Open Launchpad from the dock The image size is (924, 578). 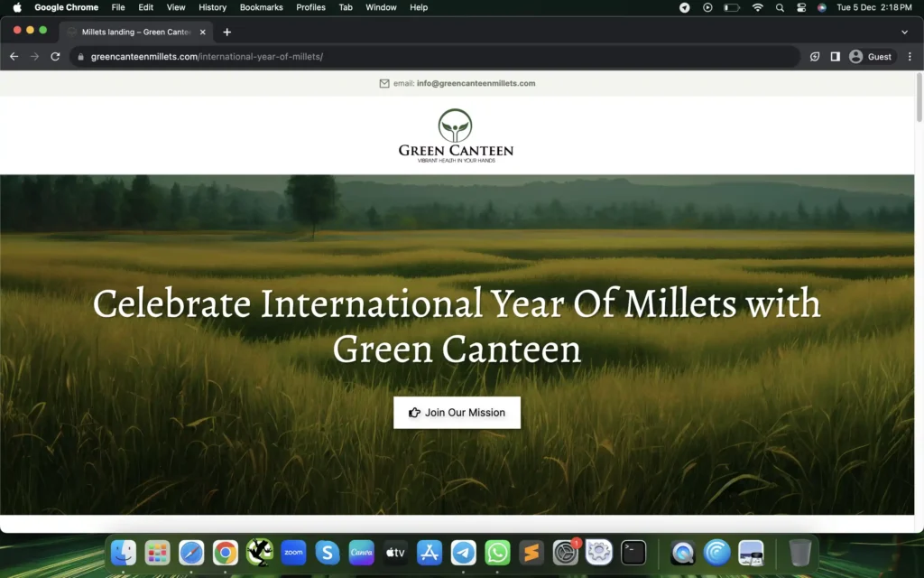[x=157, y=553]
